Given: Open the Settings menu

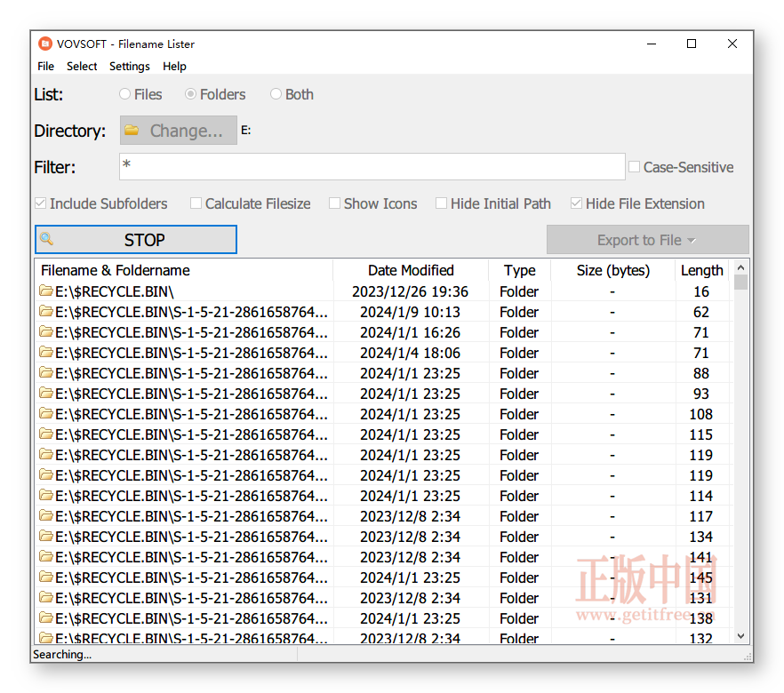Looking at the screenshot, I should [x=130, y=66].
